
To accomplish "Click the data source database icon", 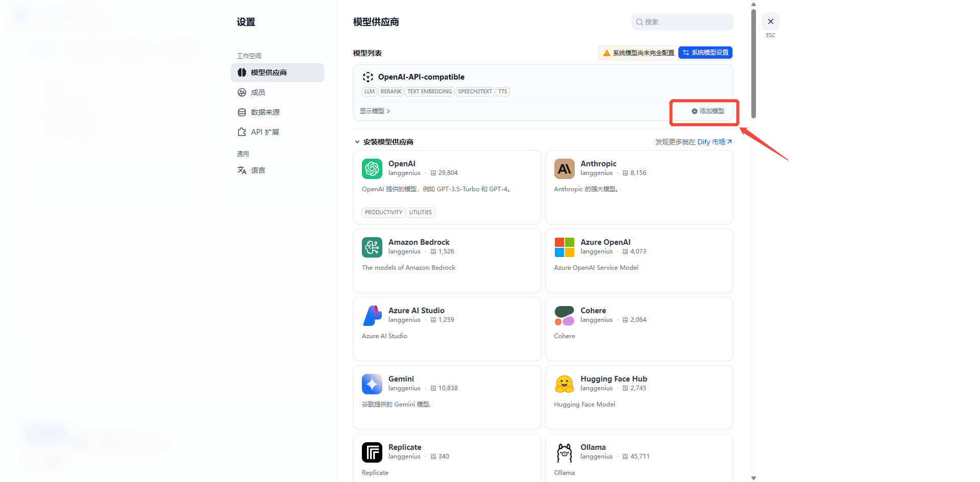I will [242, 112].
